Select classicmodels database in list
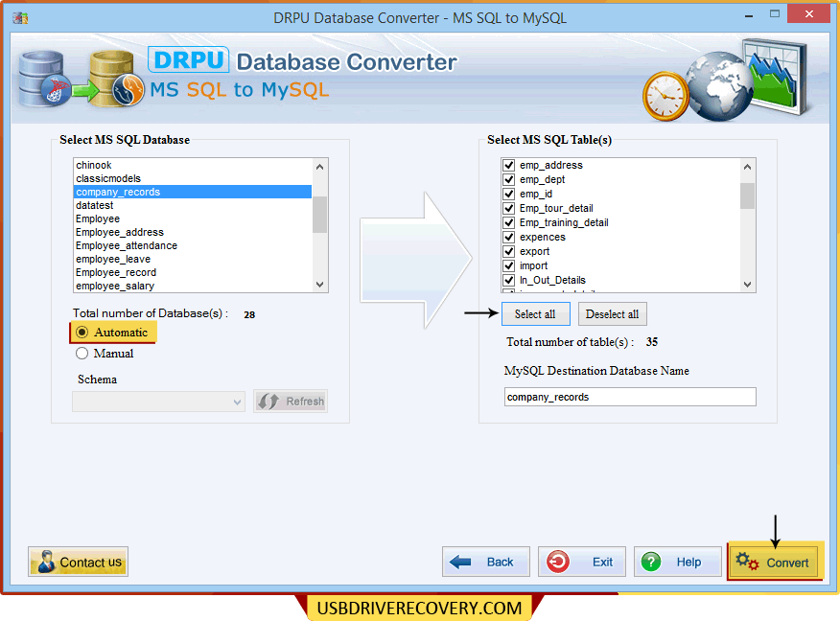This screenshot has height=621, width=840. pos(193,178)
